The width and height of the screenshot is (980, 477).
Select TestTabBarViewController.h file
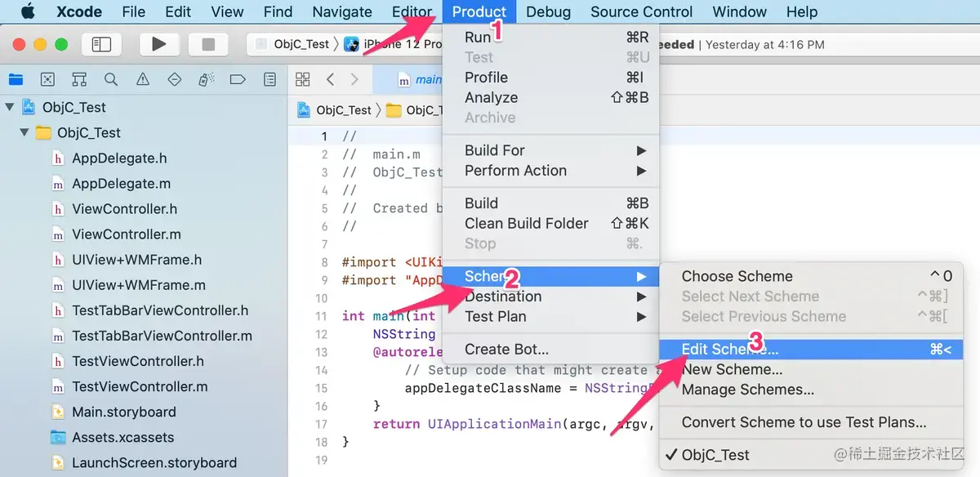[x=160, y=310]
